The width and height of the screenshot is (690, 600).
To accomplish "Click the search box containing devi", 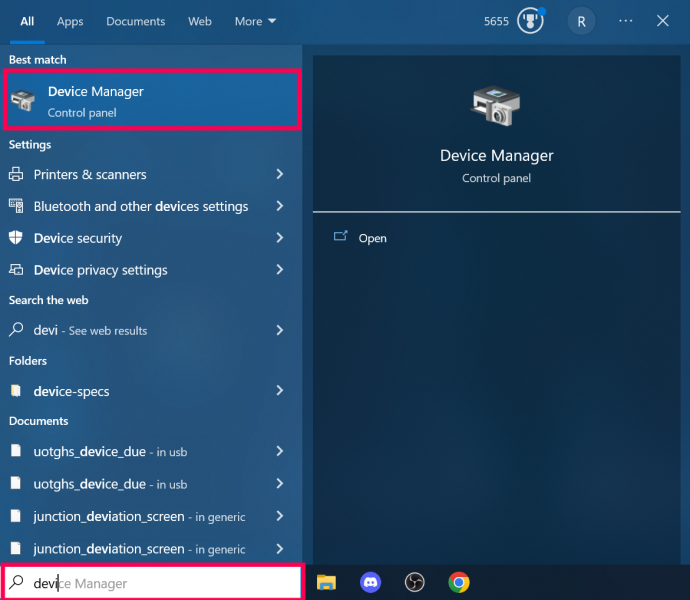I will (x=152, y=583).
